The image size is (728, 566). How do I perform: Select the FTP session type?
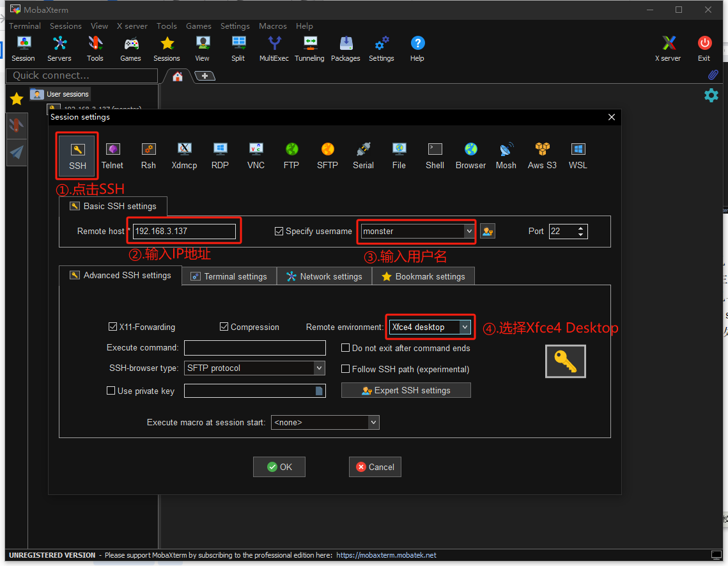(x=291, y=156)
